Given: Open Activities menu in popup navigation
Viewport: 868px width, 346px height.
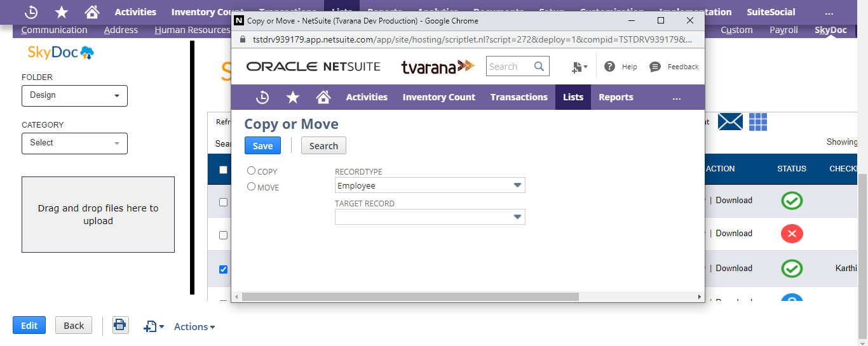Looking at the screenshot, I should pos(367,97).
